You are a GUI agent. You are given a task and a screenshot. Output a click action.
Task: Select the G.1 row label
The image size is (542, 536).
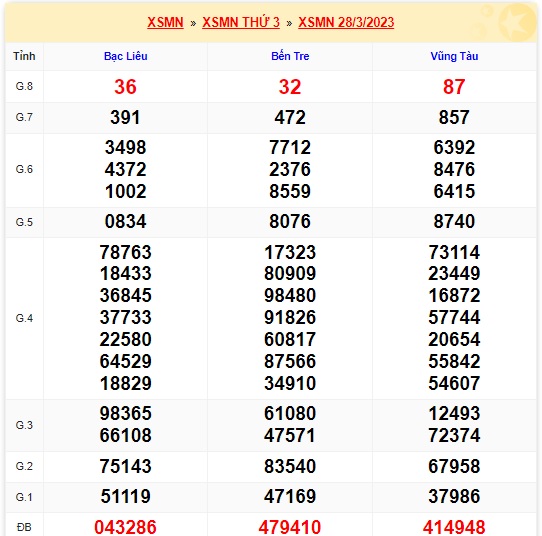[24, 497]
